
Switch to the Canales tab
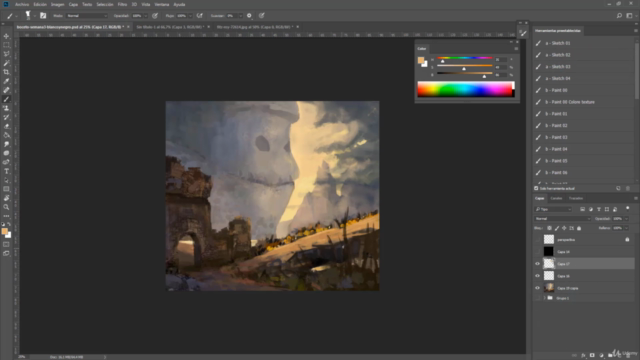click(556, 198)
